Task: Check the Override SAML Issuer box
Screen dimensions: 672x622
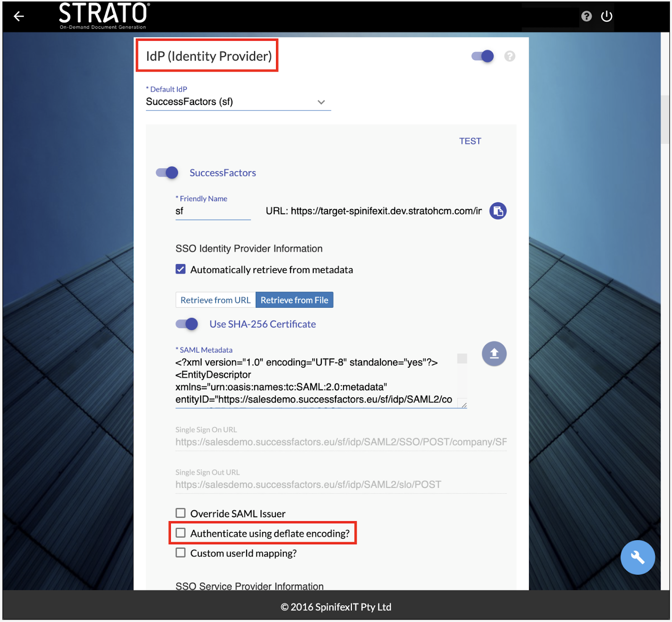Action: tap(181, 513)
